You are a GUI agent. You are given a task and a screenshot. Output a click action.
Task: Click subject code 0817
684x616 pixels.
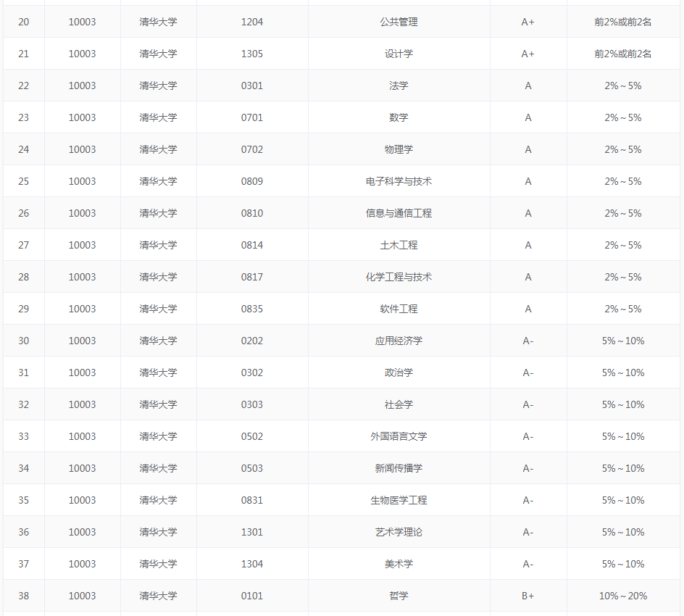252,277
